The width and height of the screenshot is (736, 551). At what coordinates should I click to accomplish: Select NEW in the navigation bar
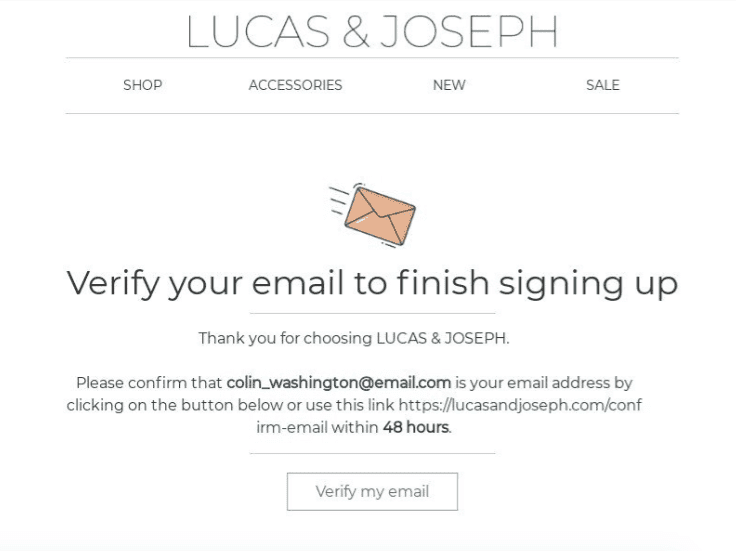pyautogui.click(x=449, y=85)
